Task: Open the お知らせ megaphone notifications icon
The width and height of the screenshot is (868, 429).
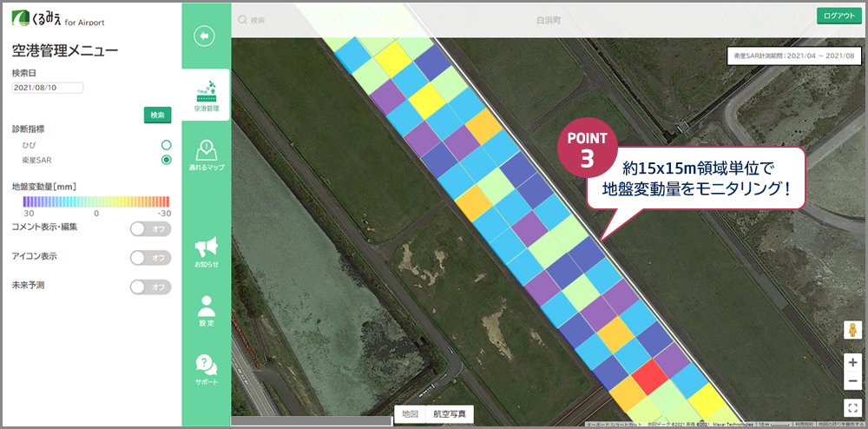Action: click(207, 251)
